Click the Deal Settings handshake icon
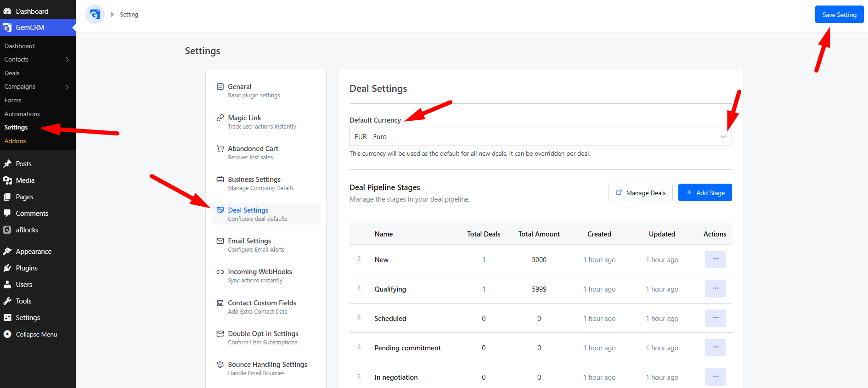 220,210
